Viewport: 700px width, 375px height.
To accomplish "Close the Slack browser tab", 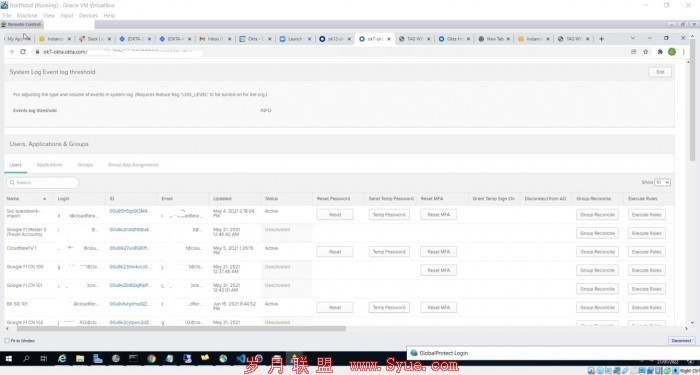I will (x=109, y=39).
